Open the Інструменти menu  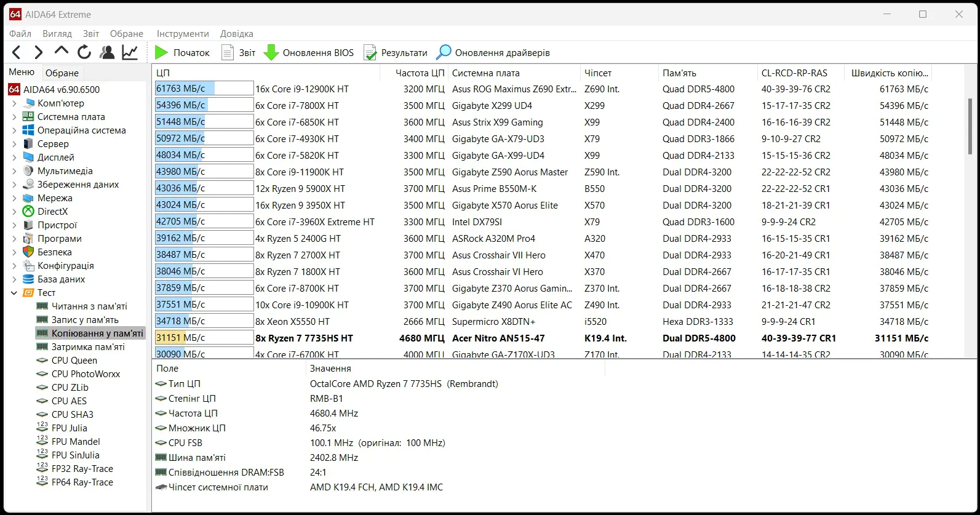click(183, 34)
